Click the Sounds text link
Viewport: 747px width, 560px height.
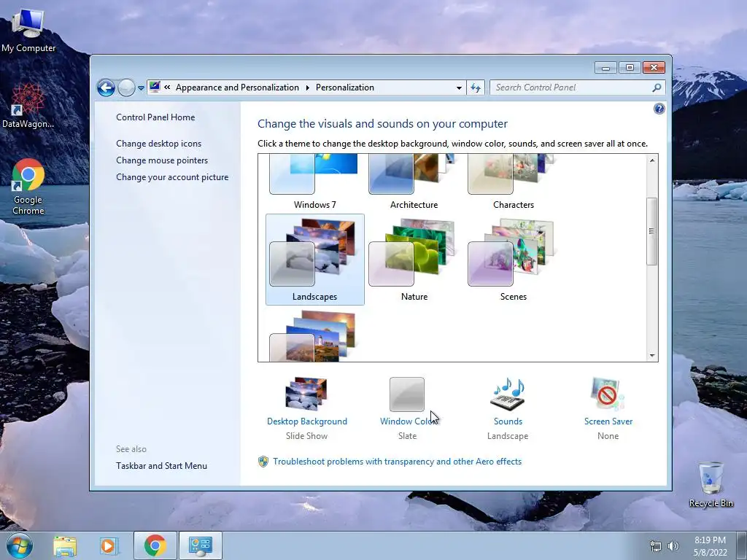pyautogui.click(x=508, y=421)
